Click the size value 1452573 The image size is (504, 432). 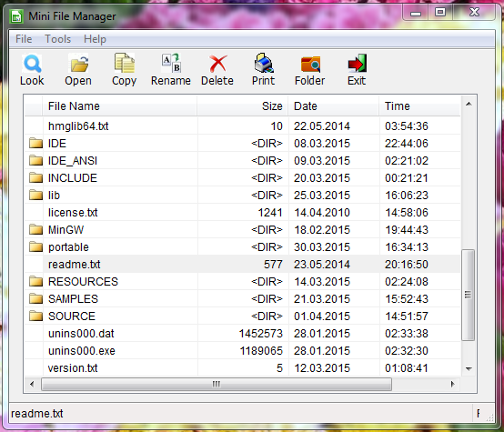click(x=261, y=334)
